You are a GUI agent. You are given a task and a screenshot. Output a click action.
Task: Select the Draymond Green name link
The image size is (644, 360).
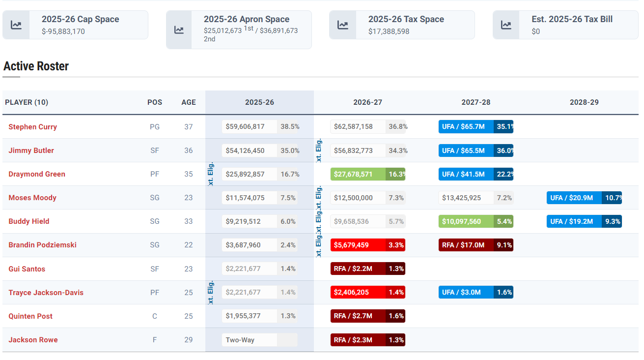click(x=37, y=174)
